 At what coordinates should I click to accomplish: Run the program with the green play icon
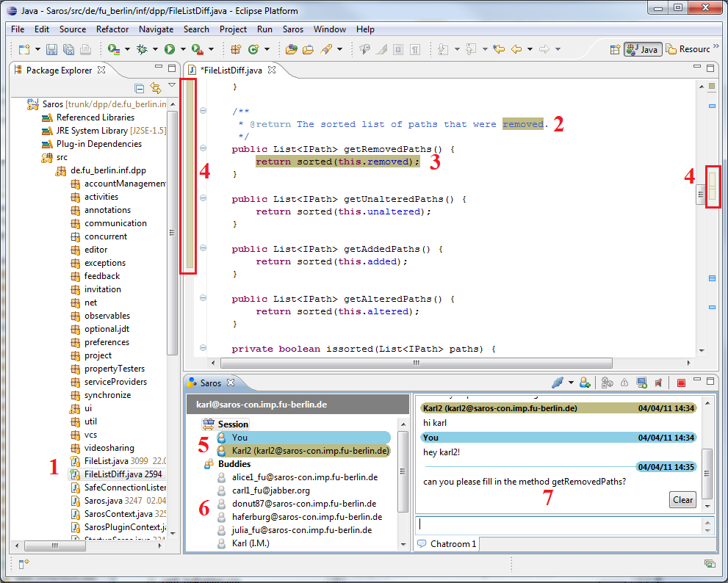(170, 49)
